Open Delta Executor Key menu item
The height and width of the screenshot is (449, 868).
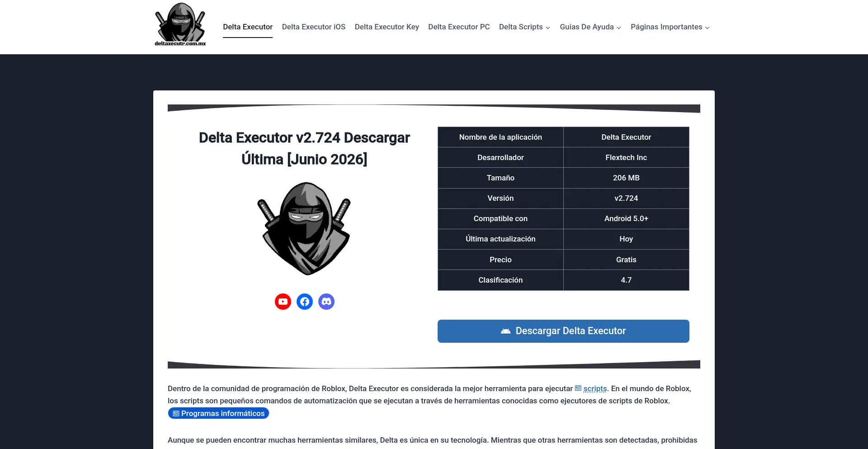pyautogui.click(x=387, y=27)
